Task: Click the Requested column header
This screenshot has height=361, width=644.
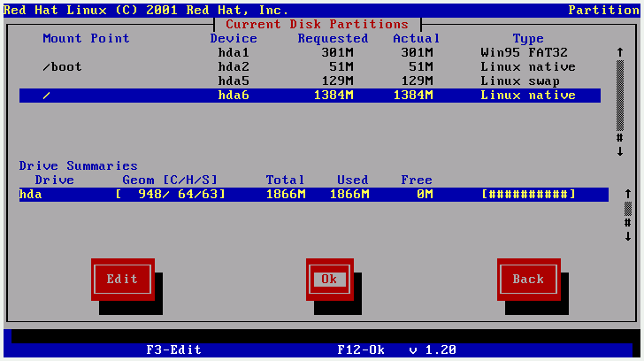Action: [x=333, y=39]
